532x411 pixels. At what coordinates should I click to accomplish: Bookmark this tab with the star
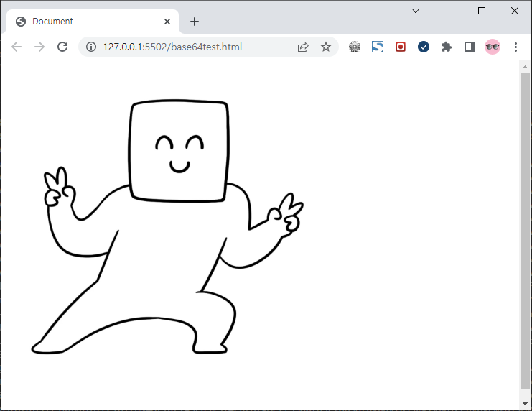[x=326, y=47]
